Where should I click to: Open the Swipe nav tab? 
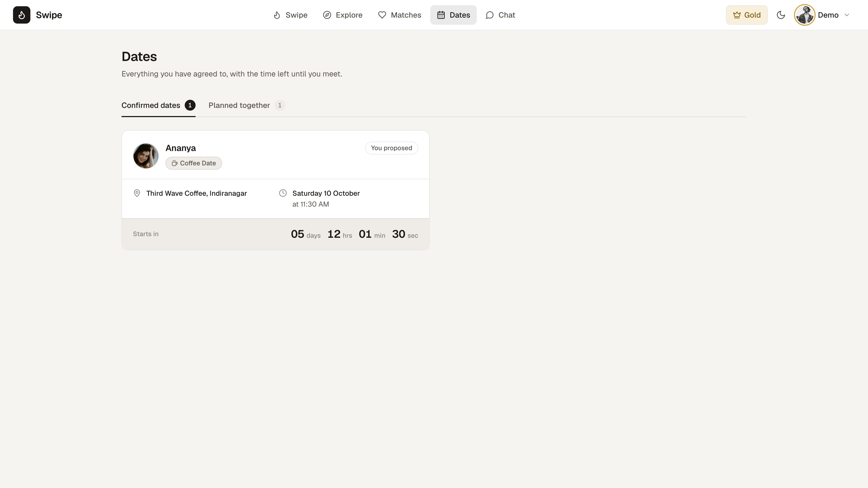(290, 15)
